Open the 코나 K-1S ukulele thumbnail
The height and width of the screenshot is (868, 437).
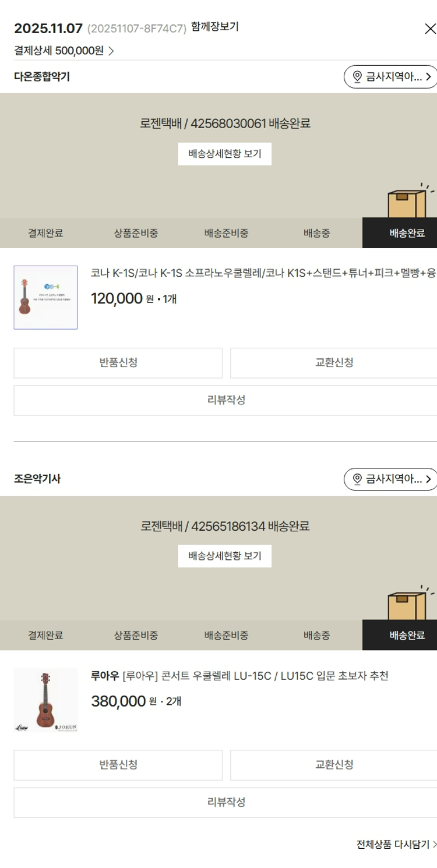[45, 298]
